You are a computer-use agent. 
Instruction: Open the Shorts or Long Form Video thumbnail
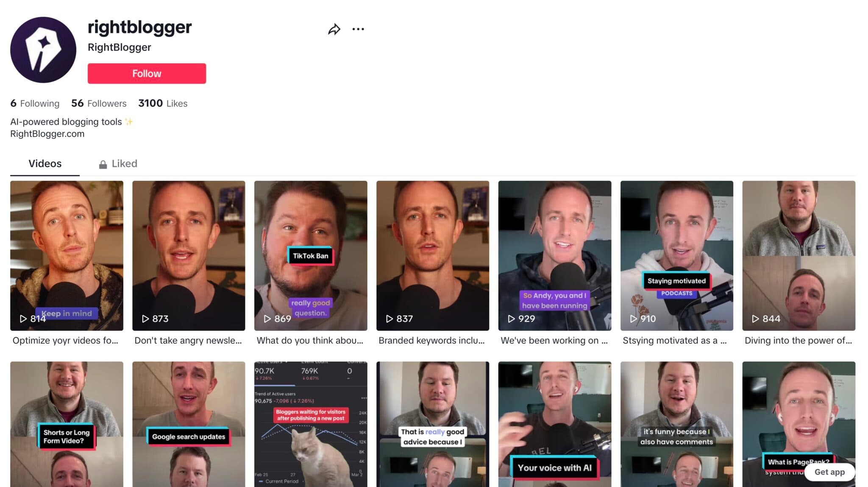point(66,424)
